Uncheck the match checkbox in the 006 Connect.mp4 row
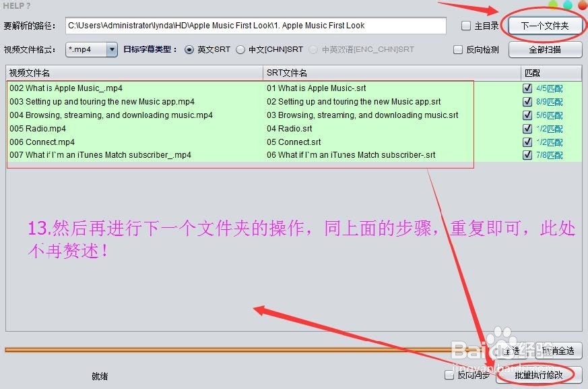This screenshot has width=588, height=389. [x=527, y=142]
